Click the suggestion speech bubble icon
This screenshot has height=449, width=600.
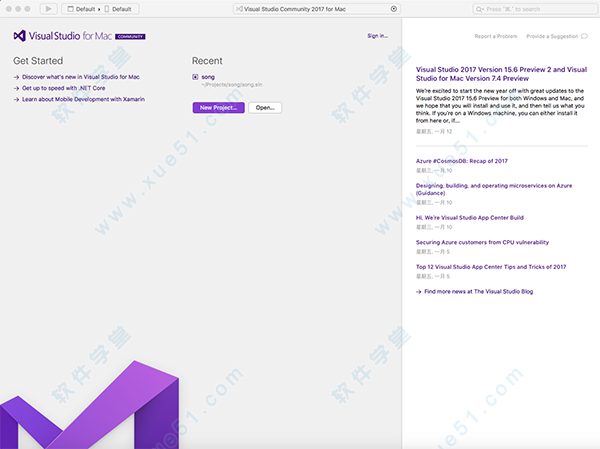pos(584,36)
